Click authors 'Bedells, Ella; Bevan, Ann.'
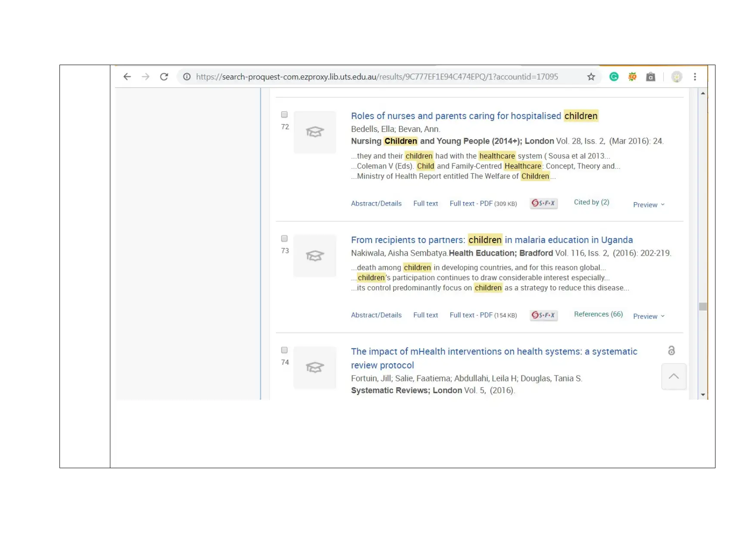The height and width of the screenshot is (535, 756). click(x=396, y=129)
